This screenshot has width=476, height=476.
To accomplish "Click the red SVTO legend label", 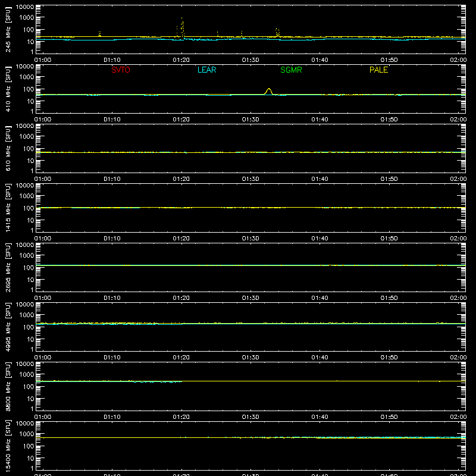I will point(121,70).
